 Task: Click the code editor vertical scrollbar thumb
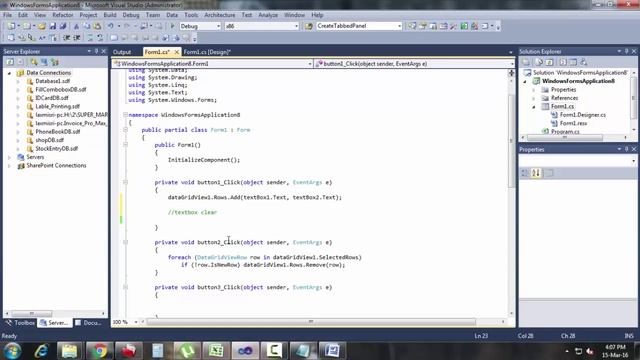point(511,141)
